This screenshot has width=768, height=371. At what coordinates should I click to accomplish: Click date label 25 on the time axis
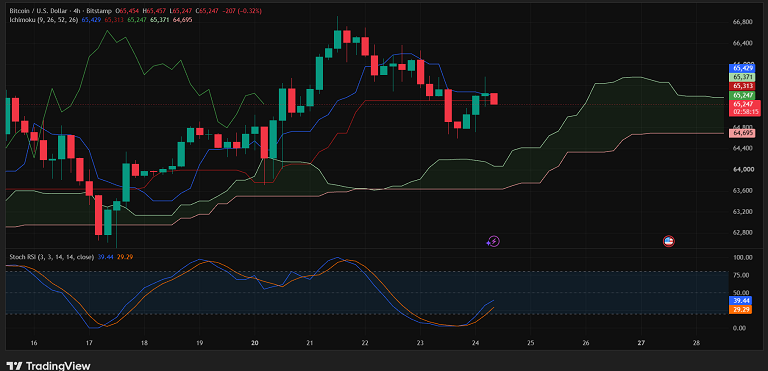(531, 342)
